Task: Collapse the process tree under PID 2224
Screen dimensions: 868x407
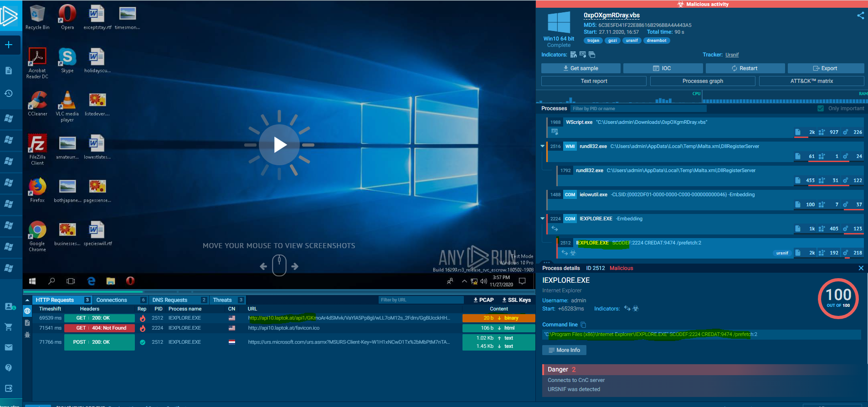Action: 542,219
